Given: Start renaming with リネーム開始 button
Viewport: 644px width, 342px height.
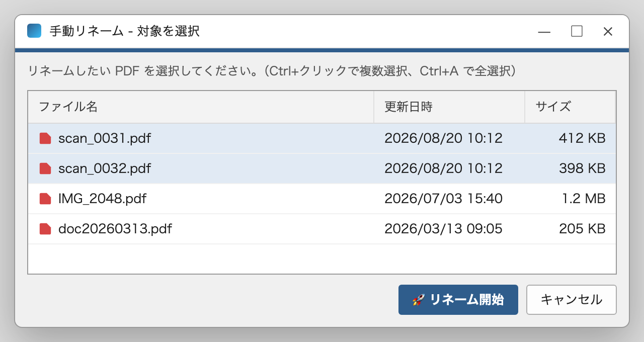Looking at the screenshot, I should (x=458, y=300).
